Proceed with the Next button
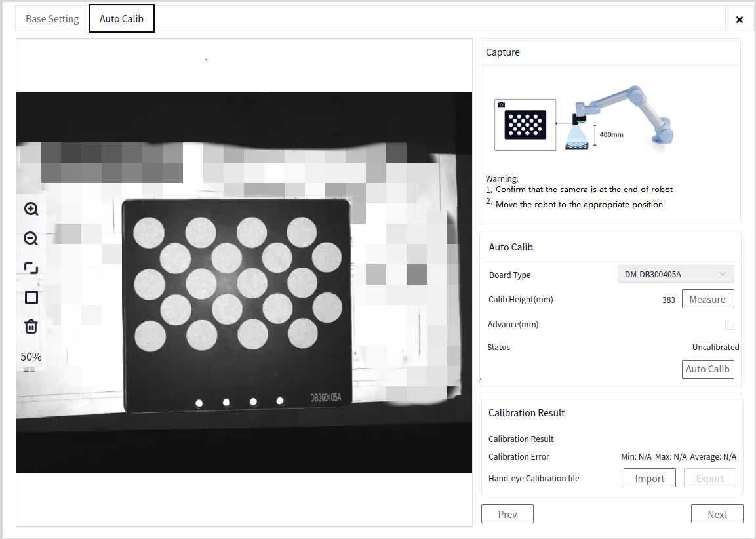This screenshot has width=756, height=539. pyautogui.click(x=717, y=514)
